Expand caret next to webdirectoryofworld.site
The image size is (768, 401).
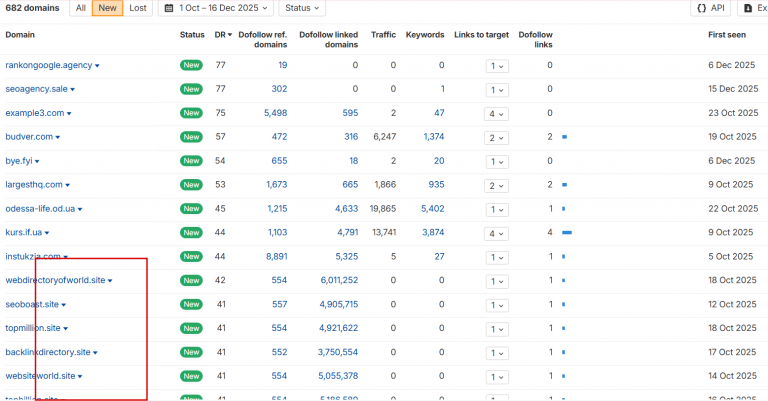[110, 282]
